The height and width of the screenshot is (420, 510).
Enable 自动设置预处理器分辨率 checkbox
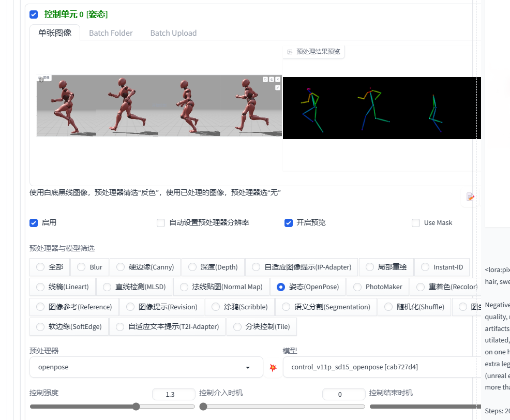pyautogui.click(x=161, y=223)
